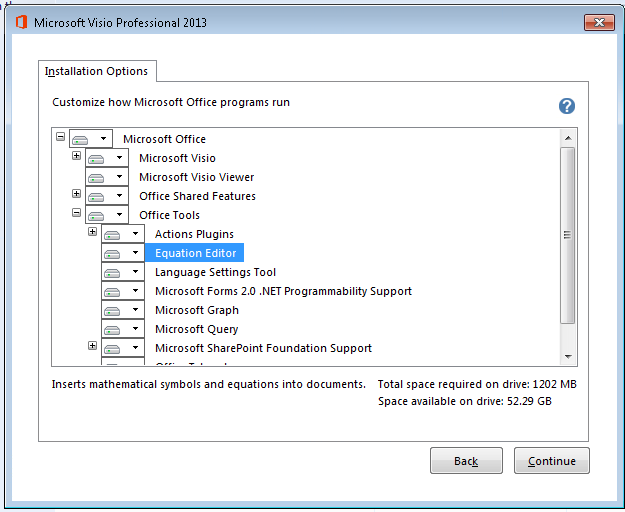This screenshot has height=512, width=625.
Task: Open install dropdown for Microsoft Graph
Action: click(123, 310)
